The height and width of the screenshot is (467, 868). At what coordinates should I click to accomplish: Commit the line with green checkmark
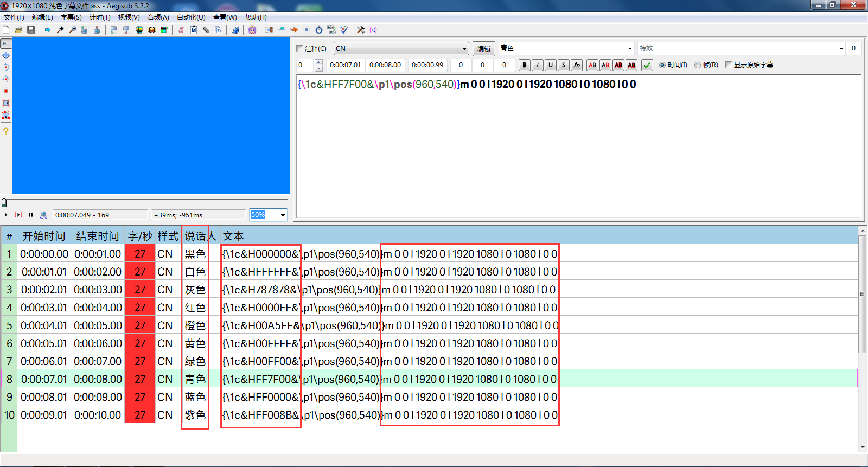[x=647, y=65]
